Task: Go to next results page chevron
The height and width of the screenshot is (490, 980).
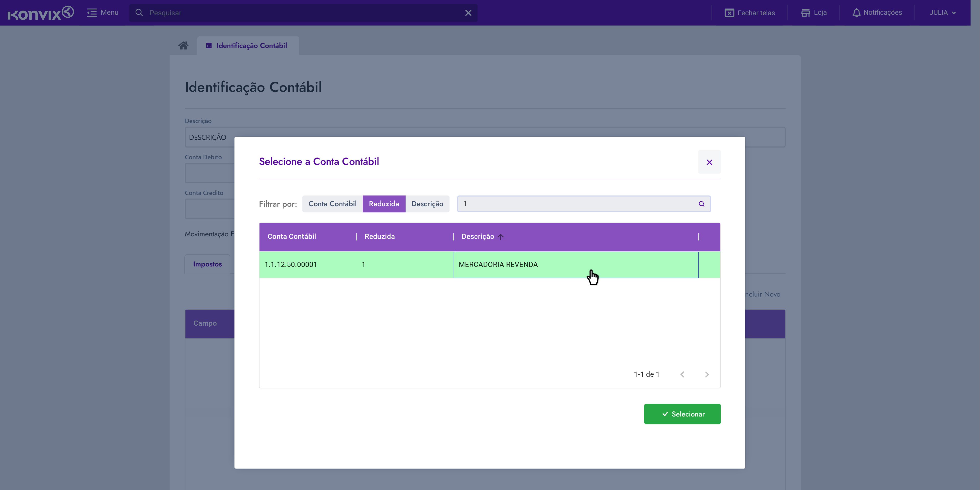Action: 706,374
